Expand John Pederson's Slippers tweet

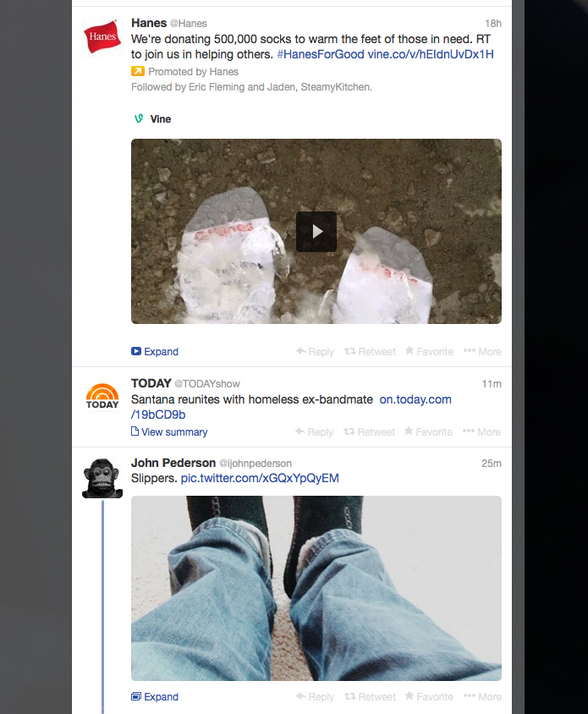tap(155, 697)
